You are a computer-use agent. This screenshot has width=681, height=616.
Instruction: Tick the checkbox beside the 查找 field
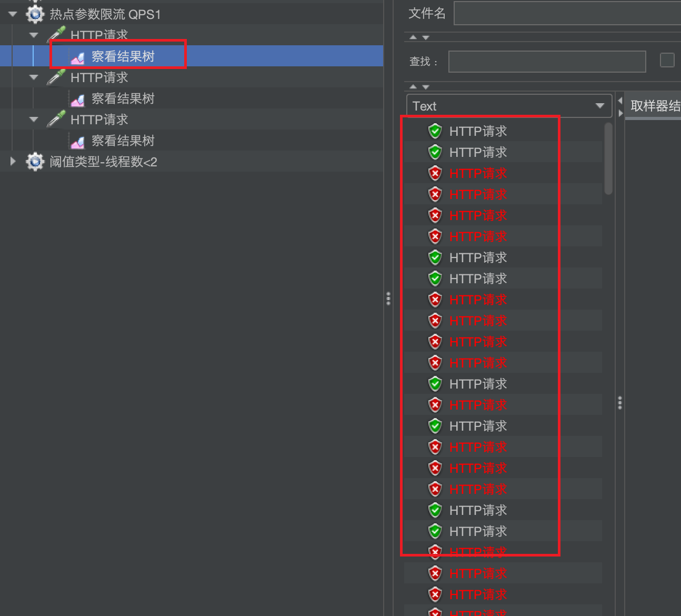pos(667,60)
